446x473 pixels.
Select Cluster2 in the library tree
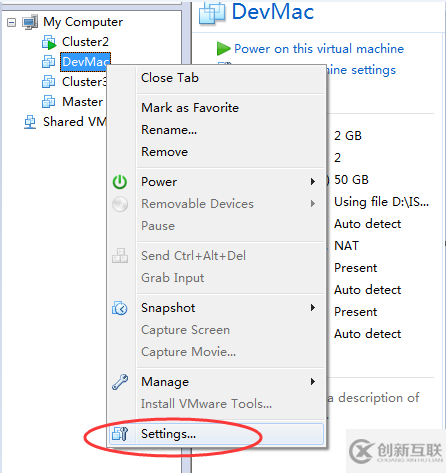85,42
